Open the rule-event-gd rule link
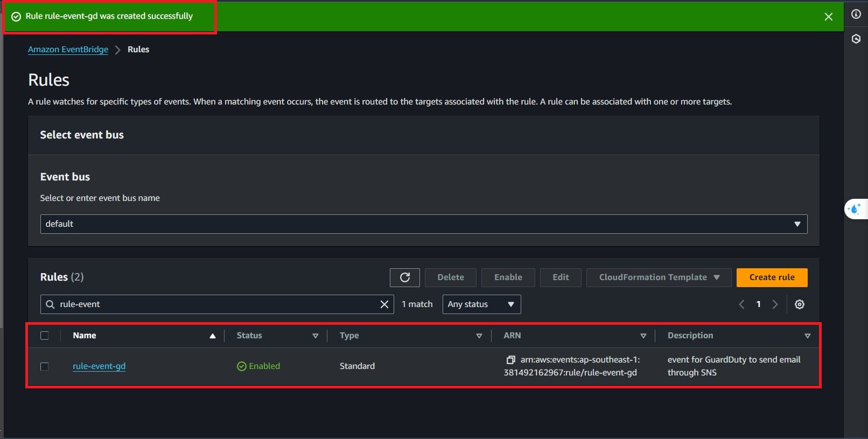 [x=99, y=366]
